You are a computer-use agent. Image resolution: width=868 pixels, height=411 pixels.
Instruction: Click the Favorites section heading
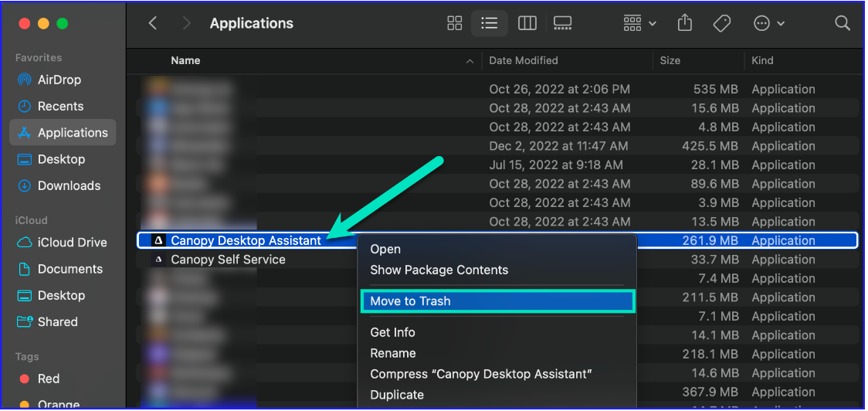[38, 58]
